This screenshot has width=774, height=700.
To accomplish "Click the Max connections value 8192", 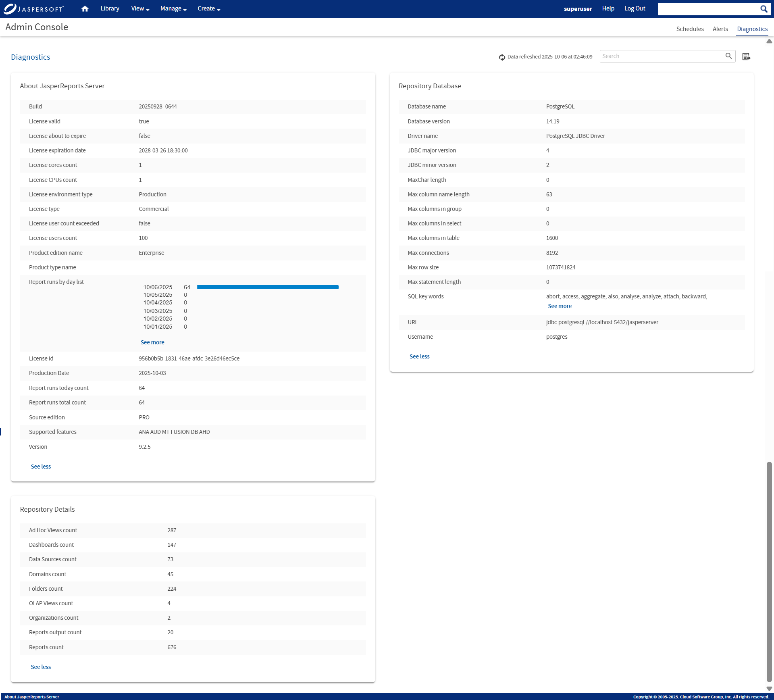I will click(x=552, y=253).
